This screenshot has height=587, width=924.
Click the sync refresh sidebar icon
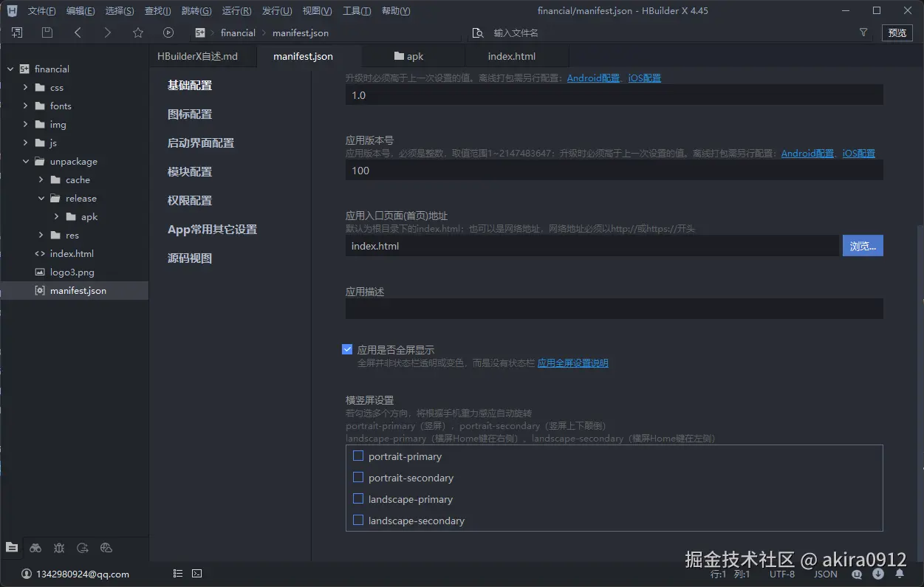pyautogui.click(x=83, y=547)
